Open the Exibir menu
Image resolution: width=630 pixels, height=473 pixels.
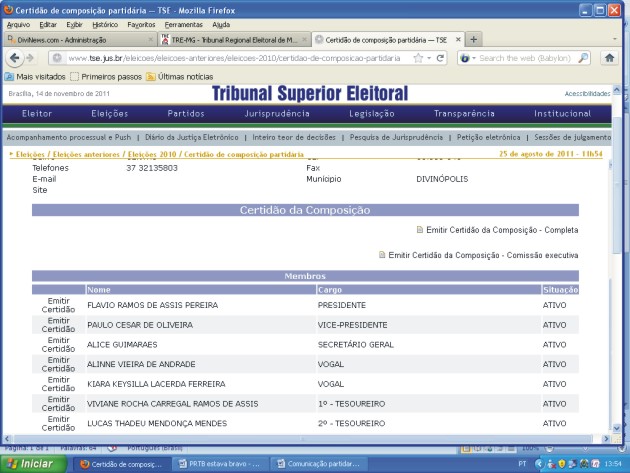point(74,25)
